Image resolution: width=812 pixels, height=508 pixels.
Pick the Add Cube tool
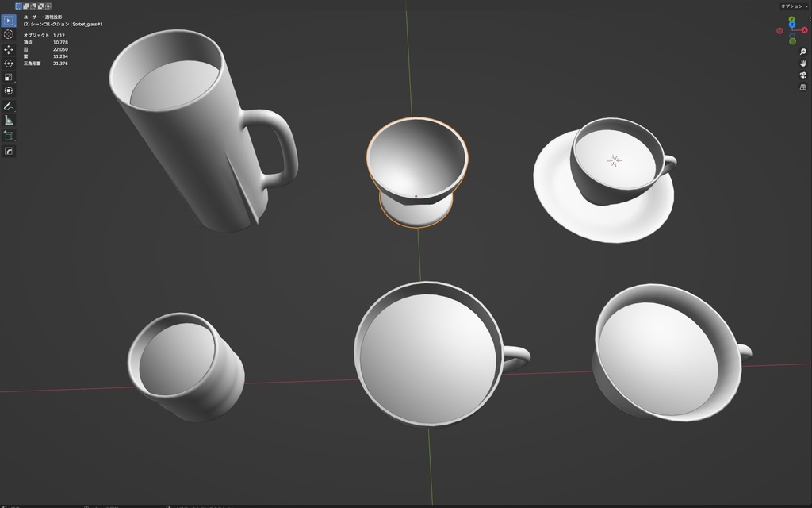(x=8, y=136)
